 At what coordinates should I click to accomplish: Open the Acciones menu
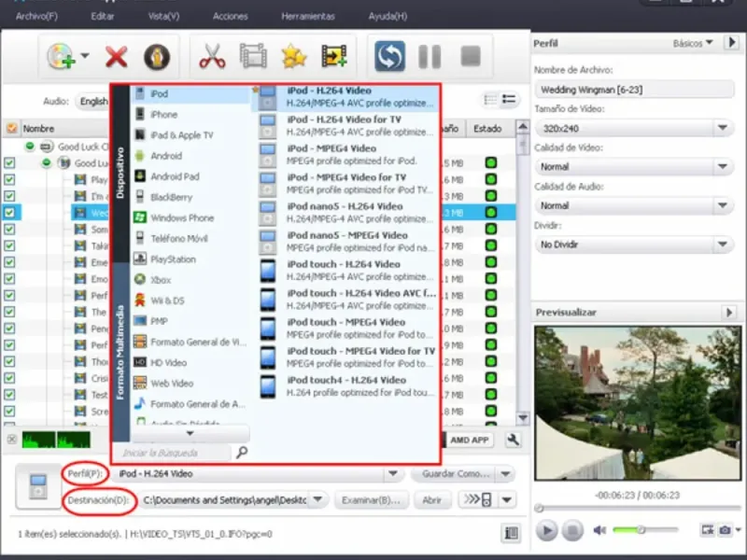pos(230,16)
